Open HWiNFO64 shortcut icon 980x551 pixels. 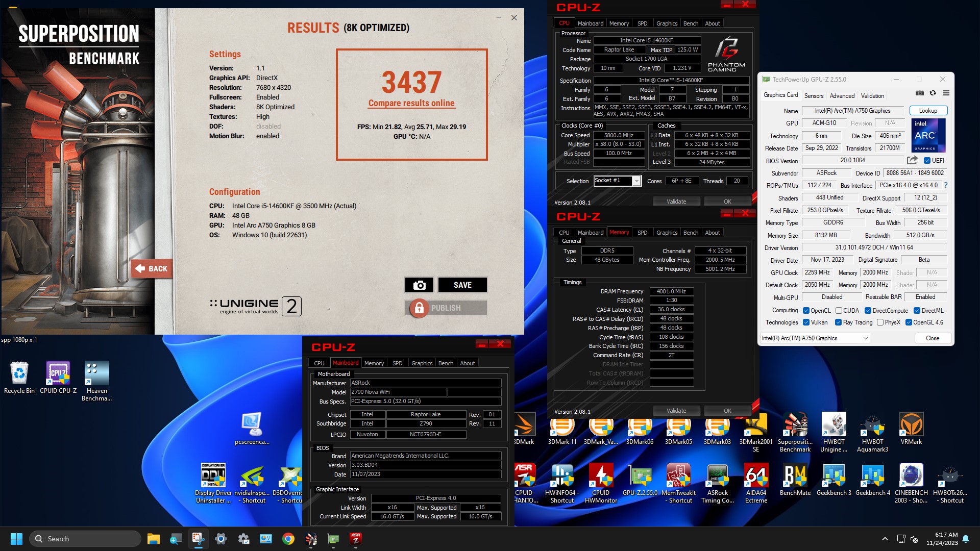562,483
